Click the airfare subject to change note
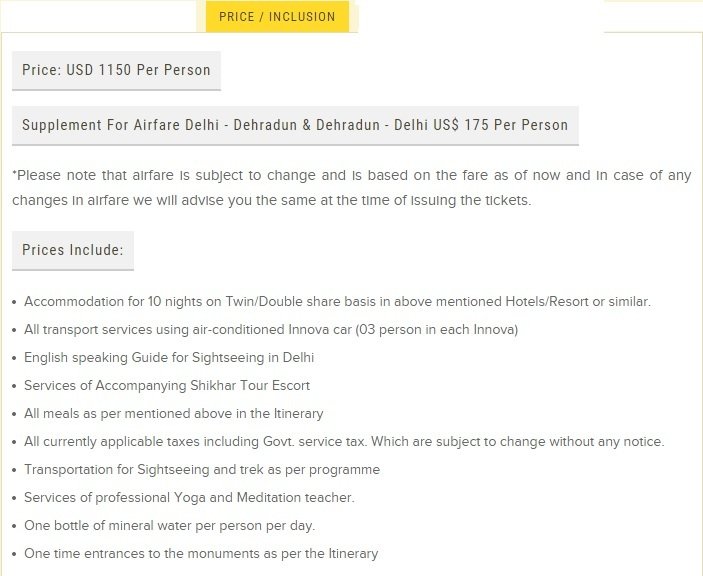Screen dimensions: 703x576 [x=352, y=187]
